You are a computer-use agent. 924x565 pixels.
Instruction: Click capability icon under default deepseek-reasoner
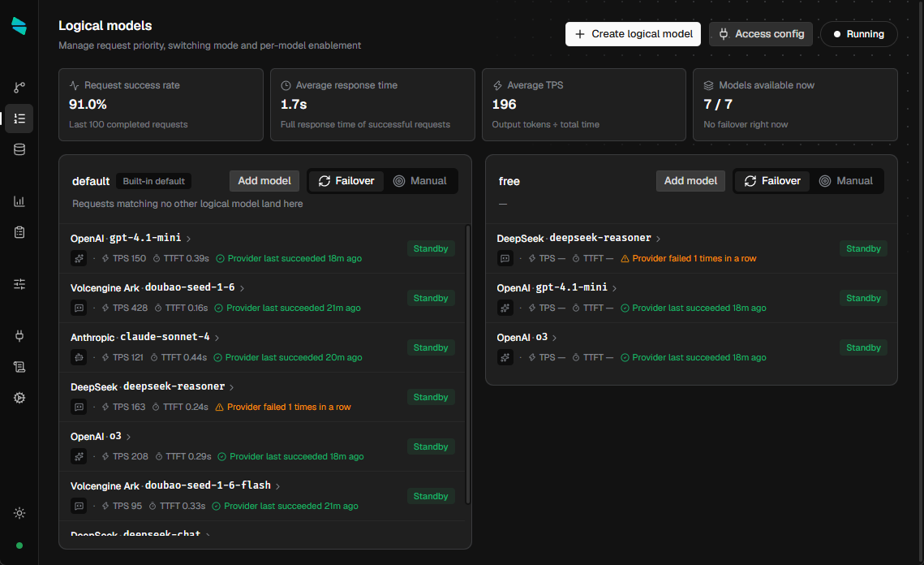tap(79, 407)
